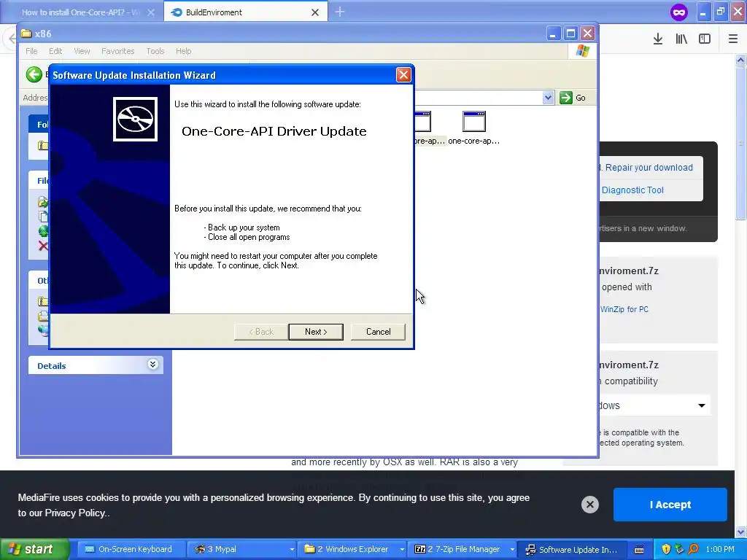Viewport: 747px width, 560px height.
Task: Click the I Accept cookies button
Action: pyautogui.click(x=670, y=505)
